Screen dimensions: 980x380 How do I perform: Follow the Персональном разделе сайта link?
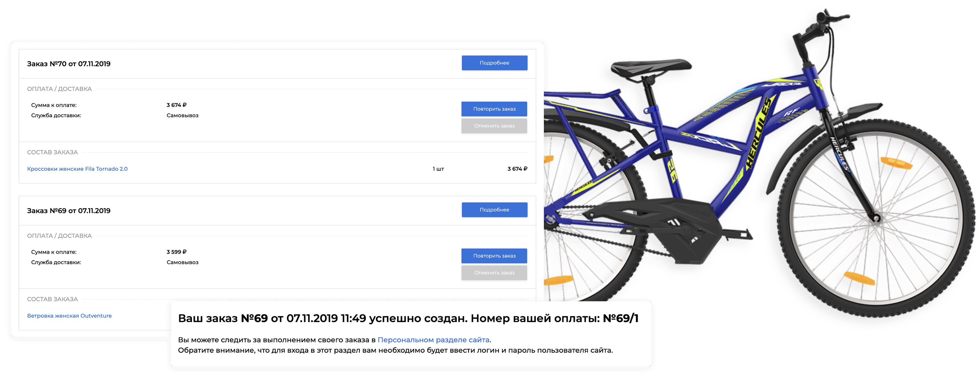(433, 340)
